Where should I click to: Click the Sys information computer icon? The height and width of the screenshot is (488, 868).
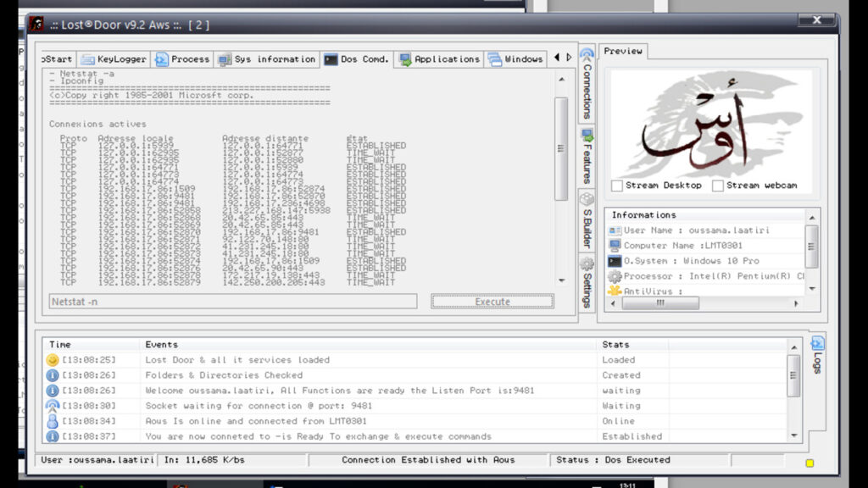click(x=224, y=59)
